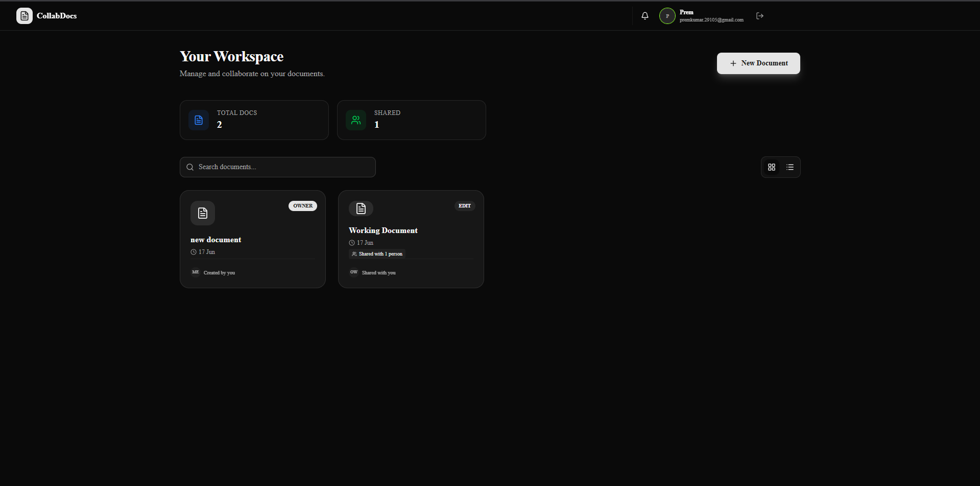Viewport: 980px width, 486px height.
Task: Click the OW avatar badge
Action: coord(354,272)
